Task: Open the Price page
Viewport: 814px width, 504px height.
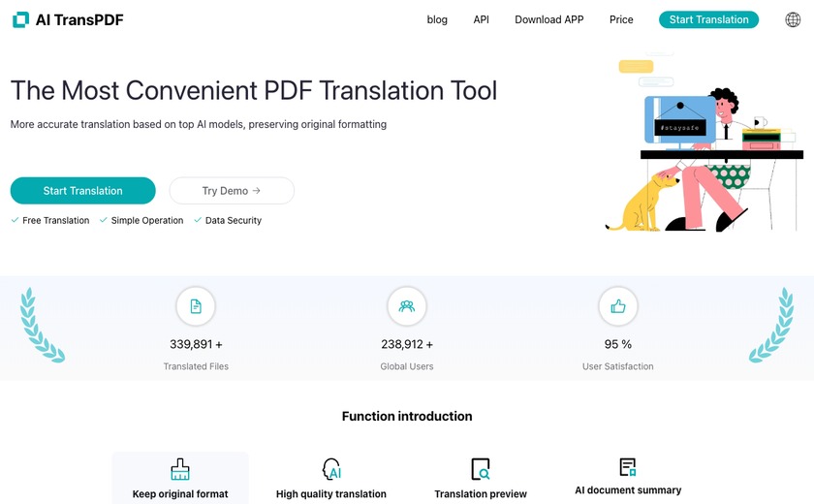Action: pyautogui.click(x=621, y=19)
